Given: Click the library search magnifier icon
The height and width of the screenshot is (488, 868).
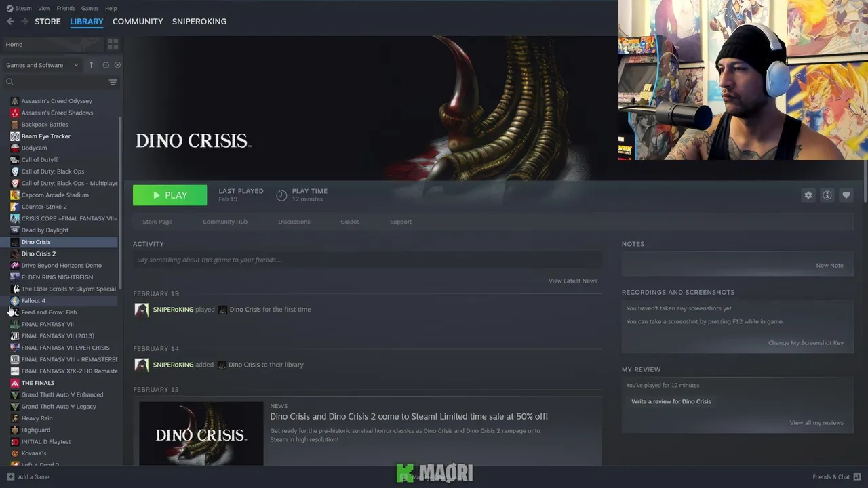Looking at the screenshot, I should click(9, 82).
